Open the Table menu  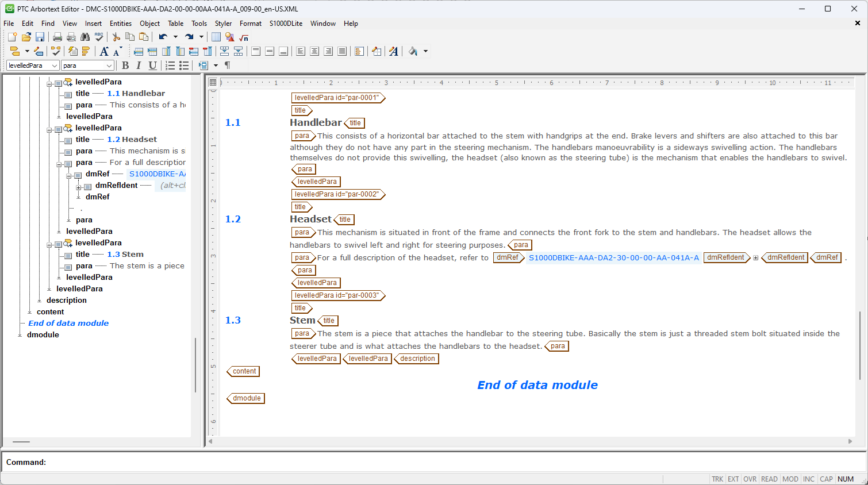175,24
